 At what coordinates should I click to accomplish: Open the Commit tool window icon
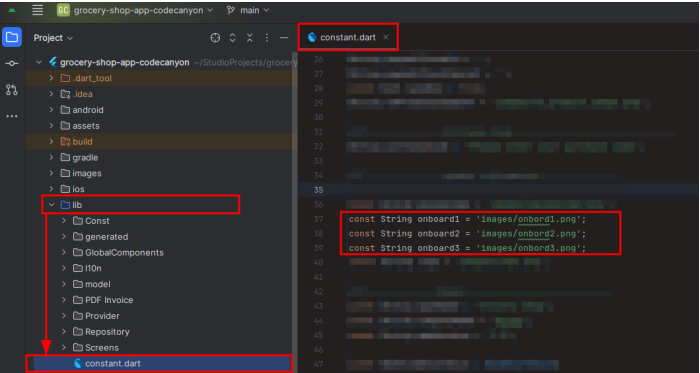pyautogui.click(x=12, y=64)
